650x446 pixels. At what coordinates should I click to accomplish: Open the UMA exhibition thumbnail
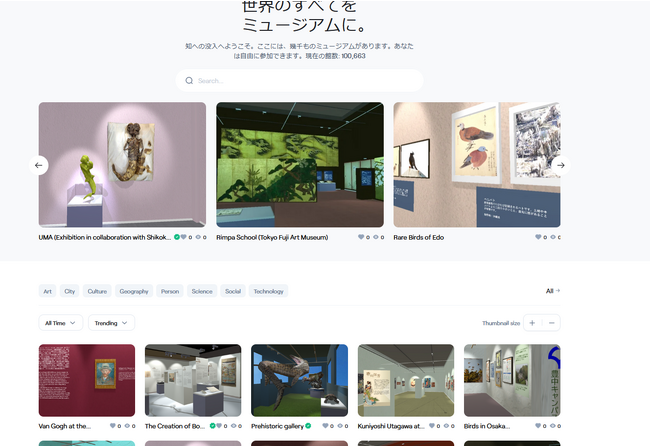[x=122, y=164]
